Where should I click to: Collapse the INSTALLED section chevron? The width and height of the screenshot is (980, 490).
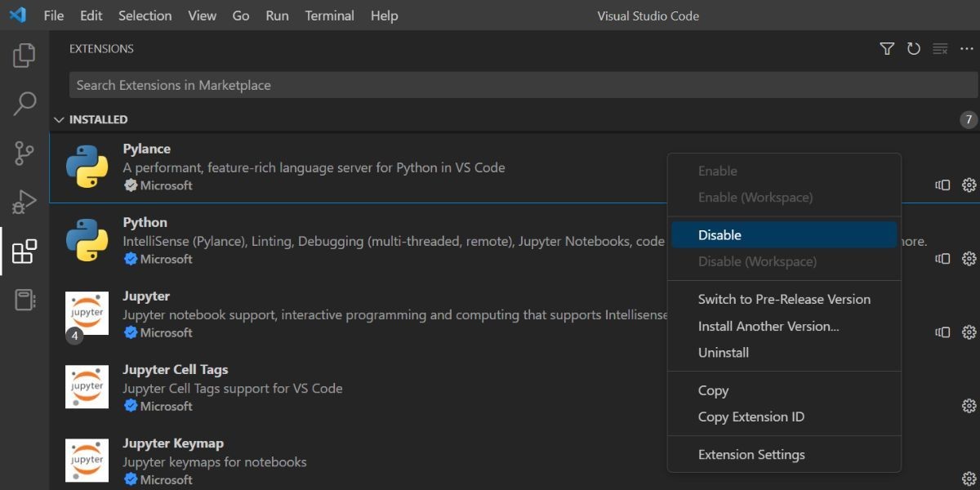click(x=59, y=119)
